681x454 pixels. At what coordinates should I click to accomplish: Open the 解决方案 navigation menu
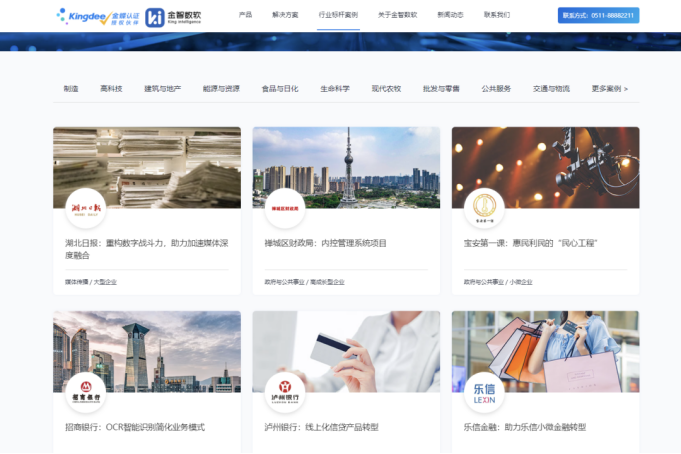coord(285,16)
